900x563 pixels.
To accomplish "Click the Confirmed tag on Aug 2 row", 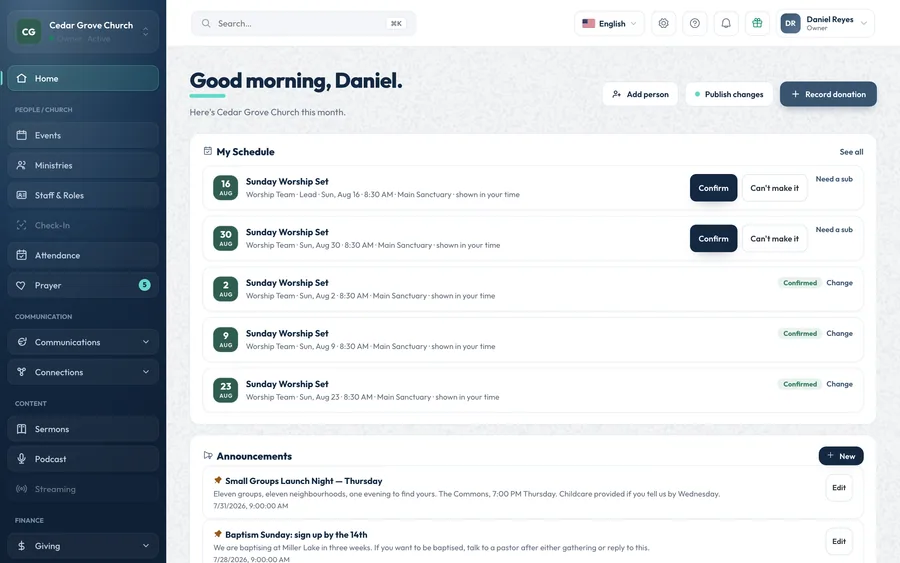I will pos(800,282).
